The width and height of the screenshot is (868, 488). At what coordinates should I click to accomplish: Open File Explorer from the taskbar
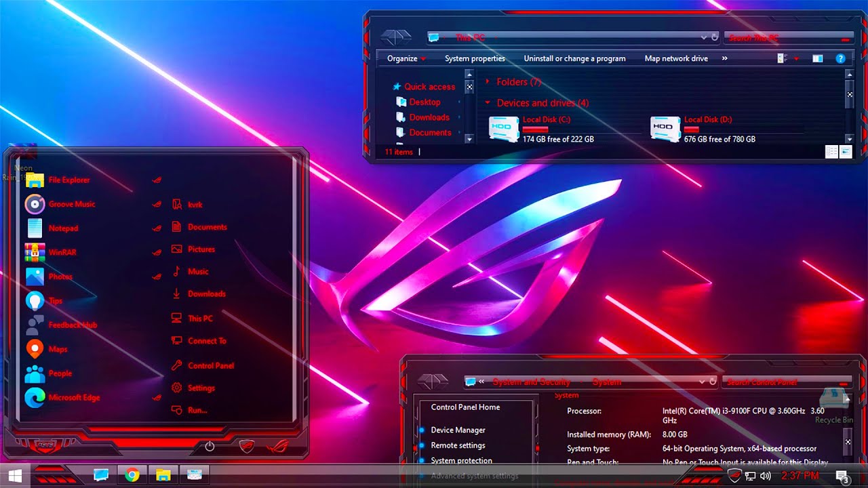(163, 475)
